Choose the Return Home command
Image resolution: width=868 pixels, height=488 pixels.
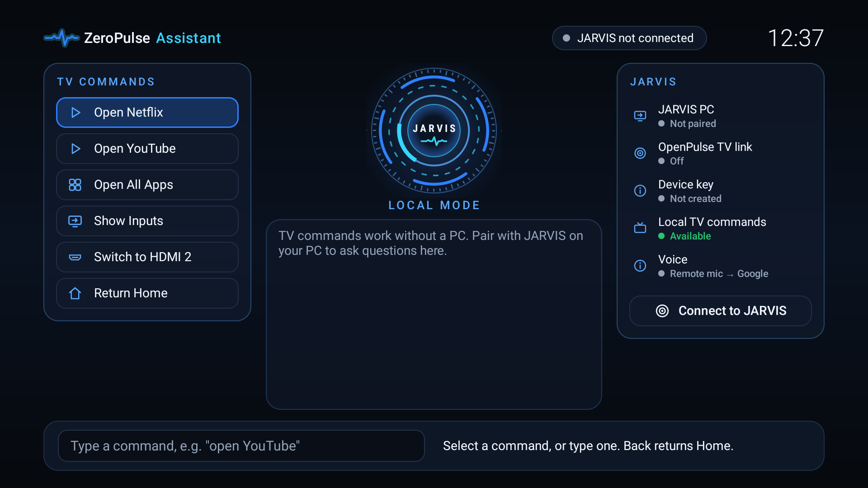(x=147, y=293)
